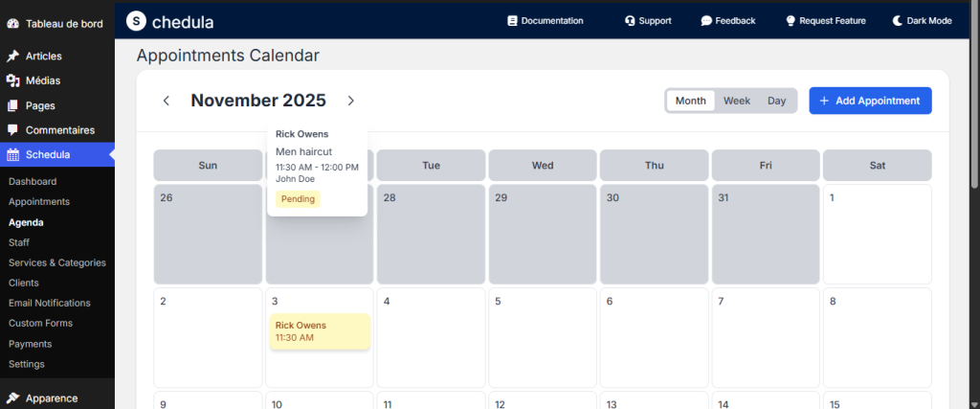Toggle Dark Mode in the header
The width and height of the screenshot is (980, 409).
click(922, 20)
